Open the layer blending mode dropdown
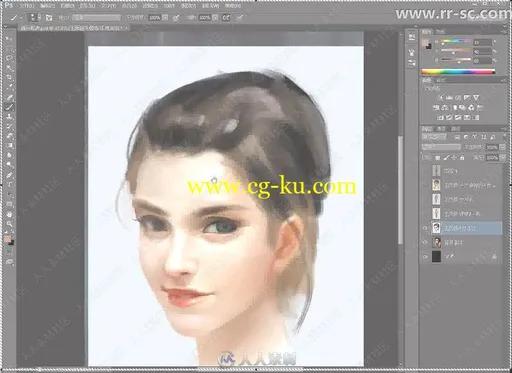Image resolution: width=512 pixels, height=373 pixels. tap(441, 147)
